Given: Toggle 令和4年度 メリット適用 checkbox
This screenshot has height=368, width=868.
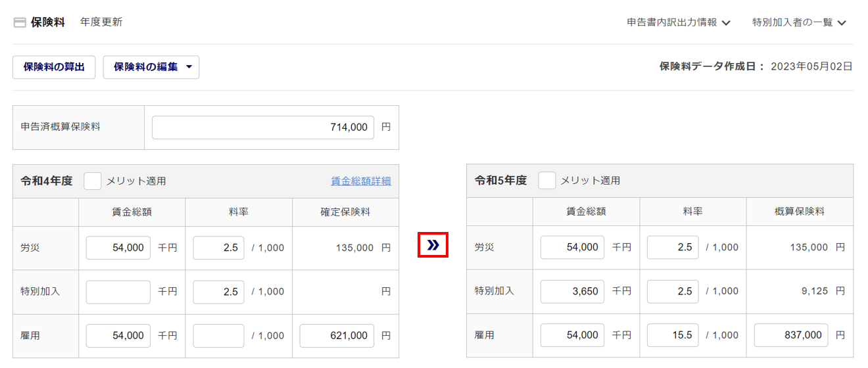Looking at the screenshot, I should click(93, 181).
